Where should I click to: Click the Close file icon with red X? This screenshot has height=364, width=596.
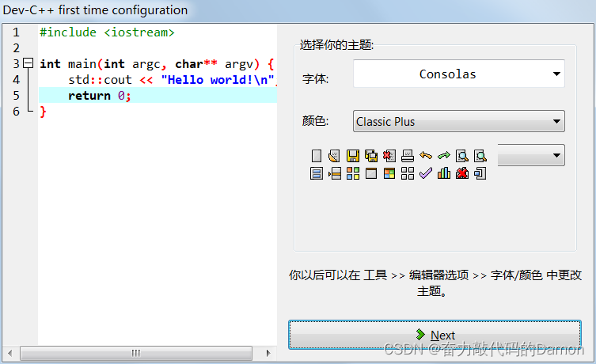(389, 156)
